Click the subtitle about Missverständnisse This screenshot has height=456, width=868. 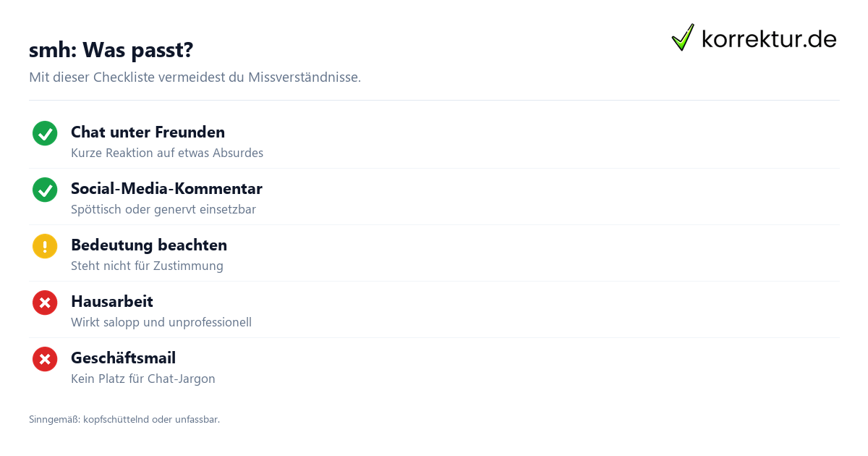[195, 77]
